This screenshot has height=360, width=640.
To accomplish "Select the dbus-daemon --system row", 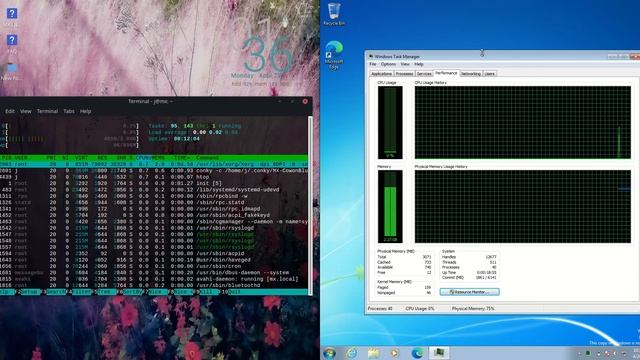I will click(x=154, y=272).
